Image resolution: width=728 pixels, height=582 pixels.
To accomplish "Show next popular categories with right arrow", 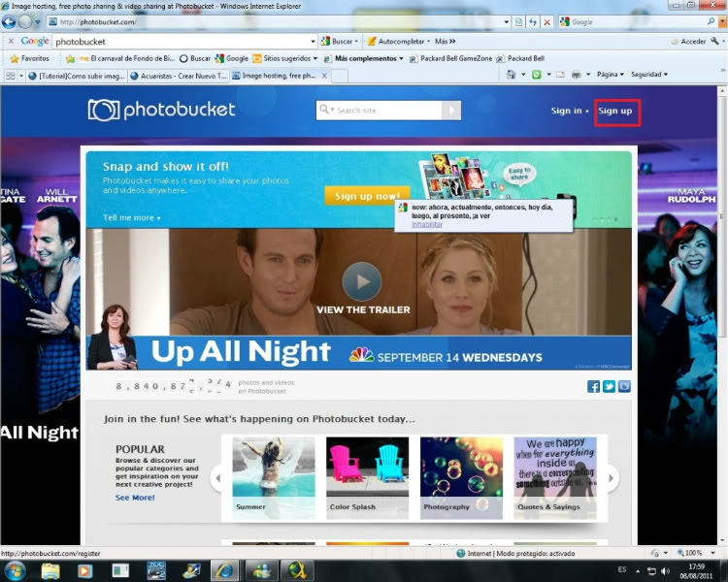I will point(612,477).
